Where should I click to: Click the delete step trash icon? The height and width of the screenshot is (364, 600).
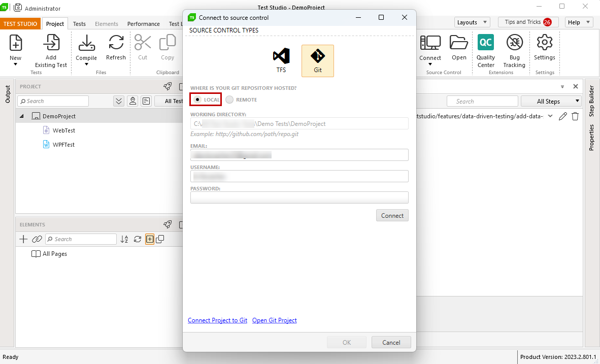(x=575, y=116)
